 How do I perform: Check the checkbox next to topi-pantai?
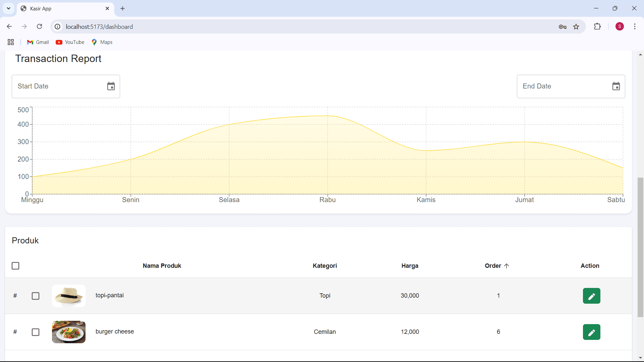click(x=35, y=295)
